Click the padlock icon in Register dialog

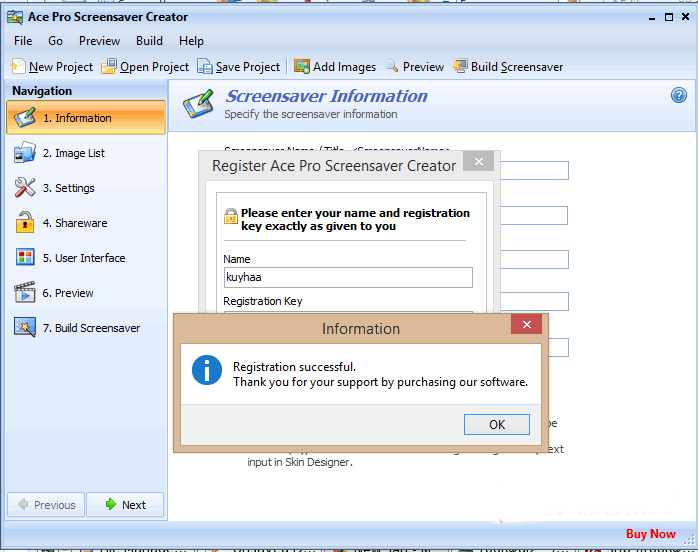click(231, 216)
